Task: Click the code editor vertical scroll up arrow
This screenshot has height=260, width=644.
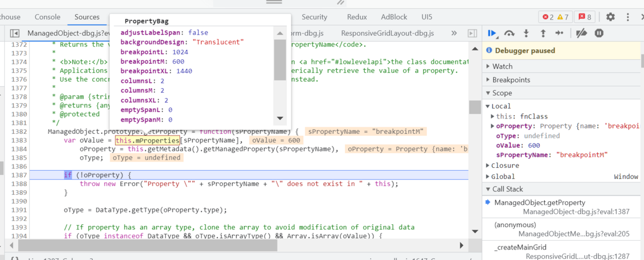Action: (474, 49)
